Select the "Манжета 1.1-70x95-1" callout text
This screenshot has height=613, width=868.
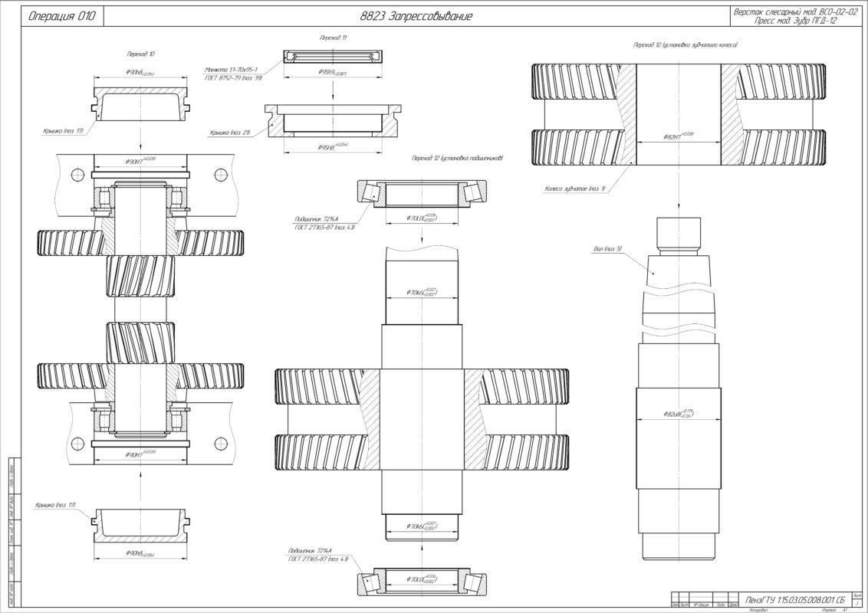click(230, 68)
